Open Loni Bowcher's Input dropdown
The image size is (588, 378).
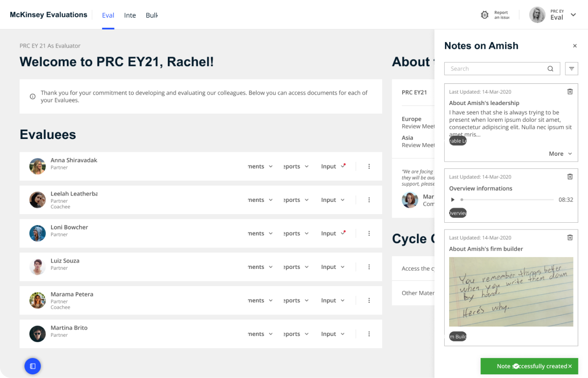(333, 234)
